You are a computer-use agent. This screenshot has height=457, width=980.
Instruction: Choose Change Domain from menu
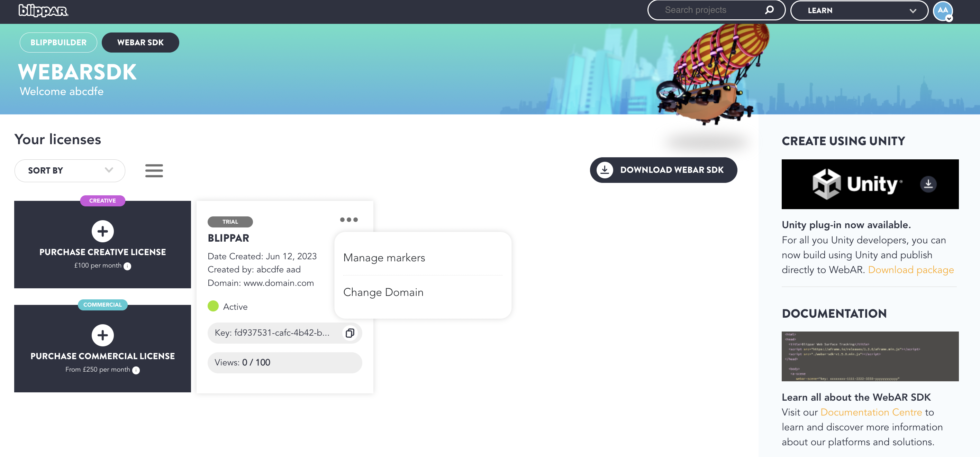[383, 292]
